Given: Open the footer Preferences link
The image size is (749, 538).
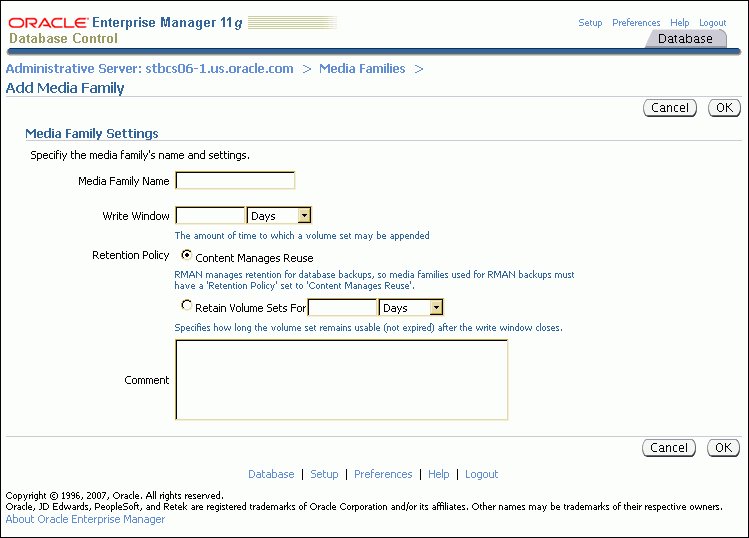Looking at the screenshot, I should tap(383, 474).
